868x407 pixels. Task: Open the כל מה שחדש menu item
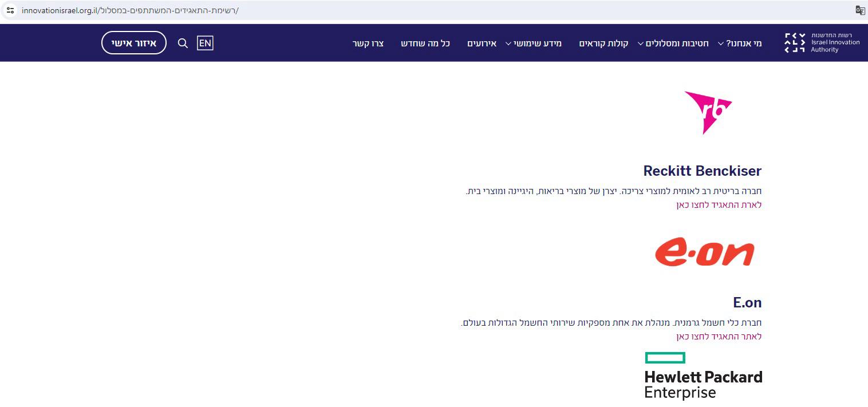pyautogui.click(x=425, y=44)
